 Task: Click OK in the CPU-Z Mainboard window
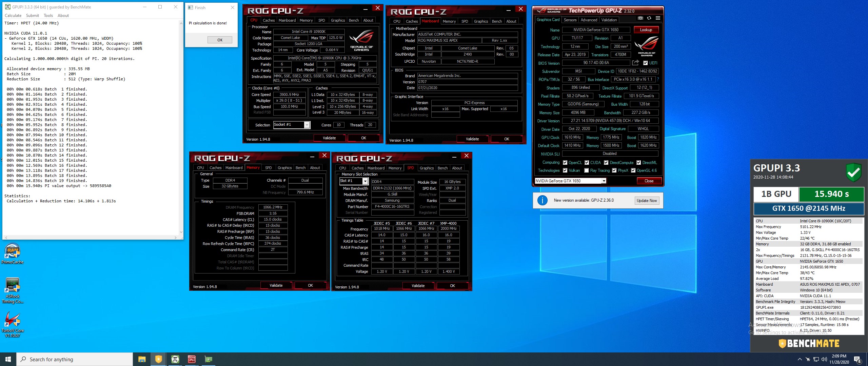point(507,139)
